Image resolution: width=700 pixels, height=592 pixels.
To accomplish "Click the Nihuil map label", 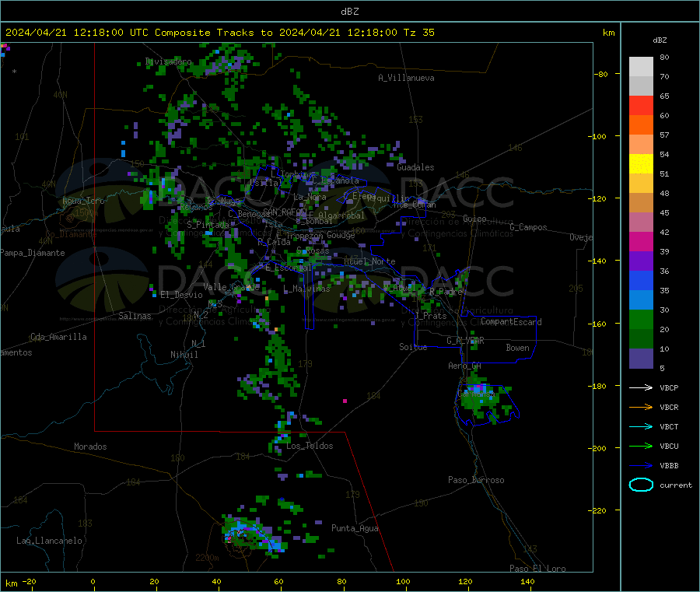I will [x=184, y=355].
